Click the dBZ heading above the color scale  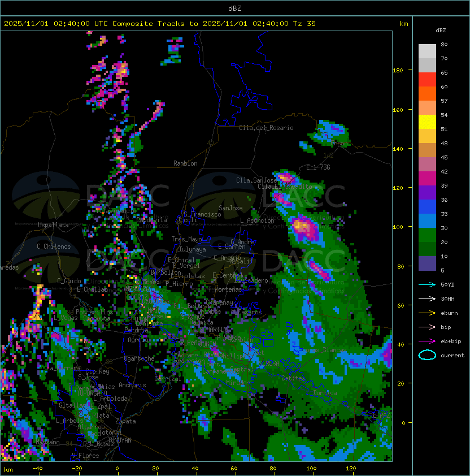[441, 31]
